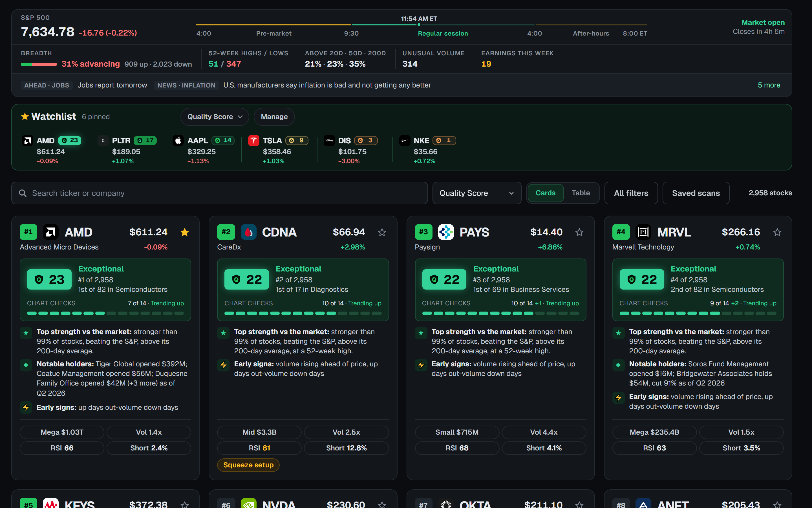
Task: Click the Marvell Technology logo icon
Action: click(643, 232)
